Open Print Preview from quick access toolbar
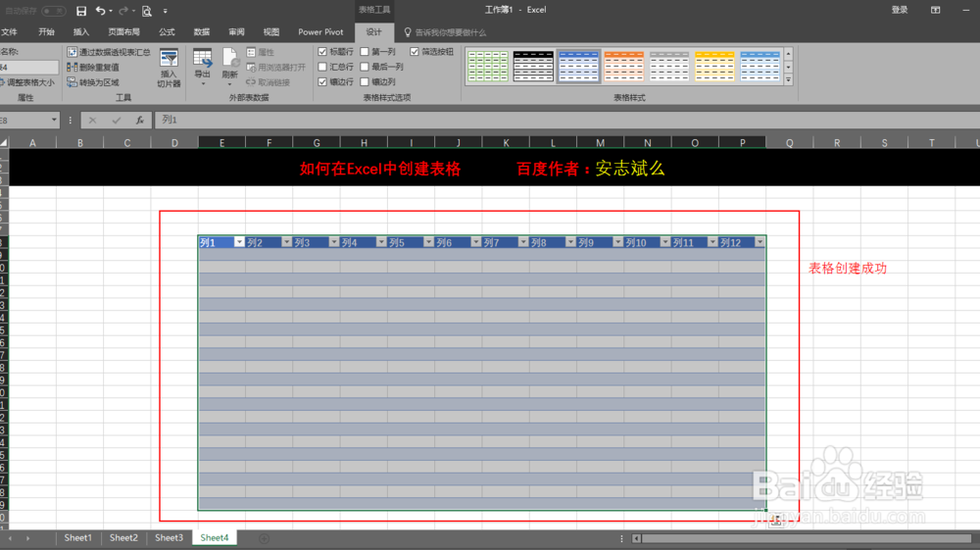The height and width of the screenshot is (550, 980). click(147, 11)
